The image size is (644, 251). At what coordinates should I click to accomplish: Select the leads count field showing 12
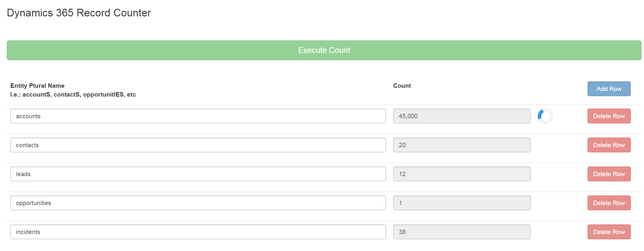pyautogui.click(x=462, y=174)
